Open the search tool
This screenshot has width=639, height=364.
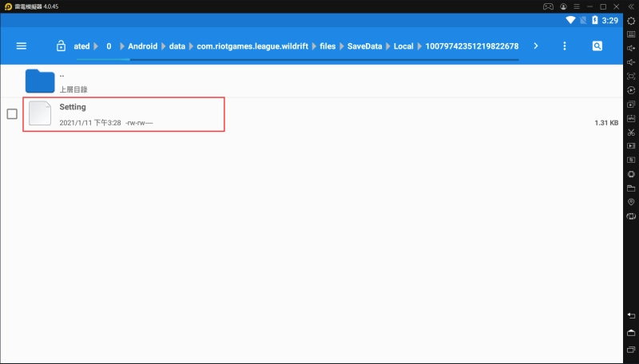pos(597,46)
